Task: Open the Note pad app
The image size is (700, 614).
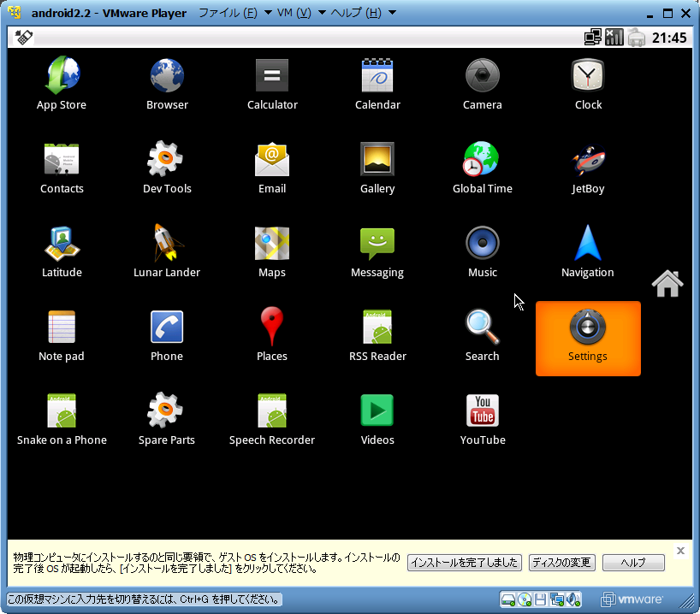Action: pos(62,335)
